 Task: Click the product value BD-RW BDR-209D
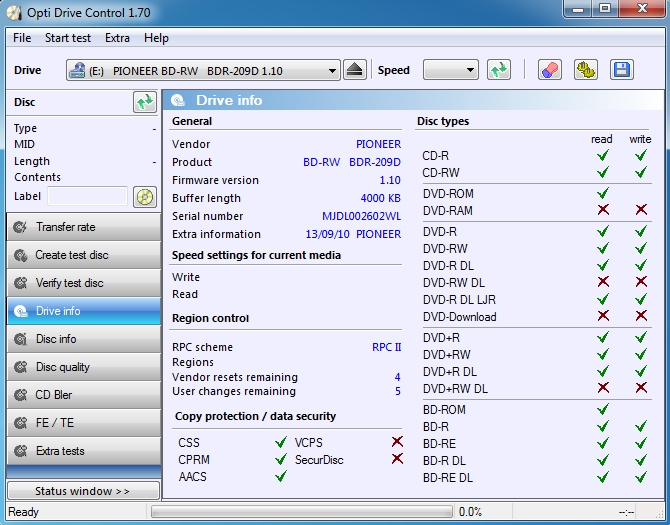[352, 162]
